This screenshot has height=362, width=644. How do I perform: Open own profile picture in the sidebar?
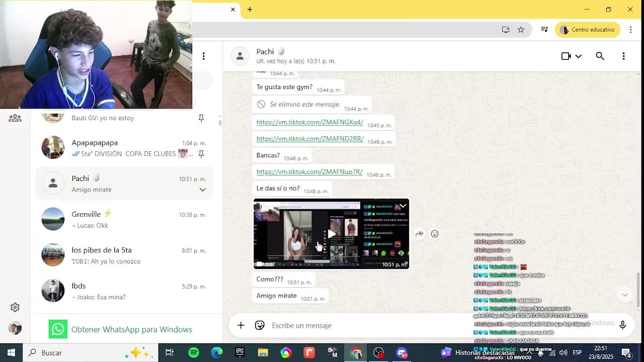tap(15, 328)
